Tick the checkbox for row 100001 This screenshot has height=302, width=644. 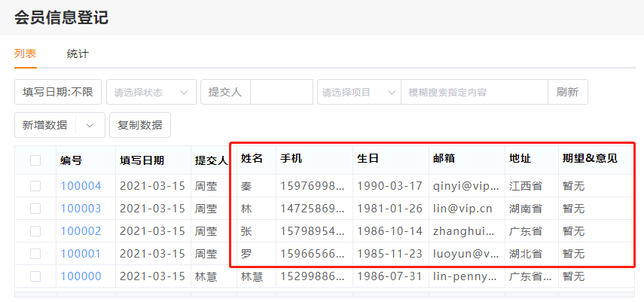click(35, 254)
